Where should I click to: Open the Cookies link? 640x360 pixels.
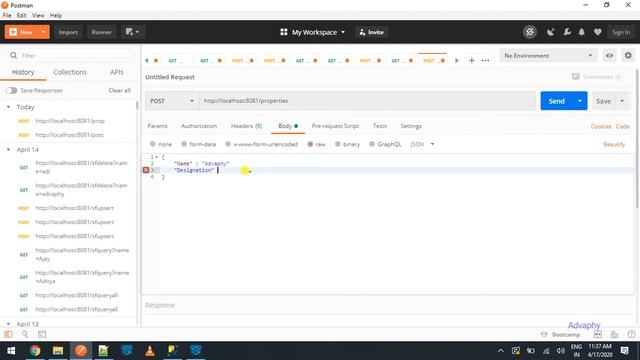click(x=601, y=127)
